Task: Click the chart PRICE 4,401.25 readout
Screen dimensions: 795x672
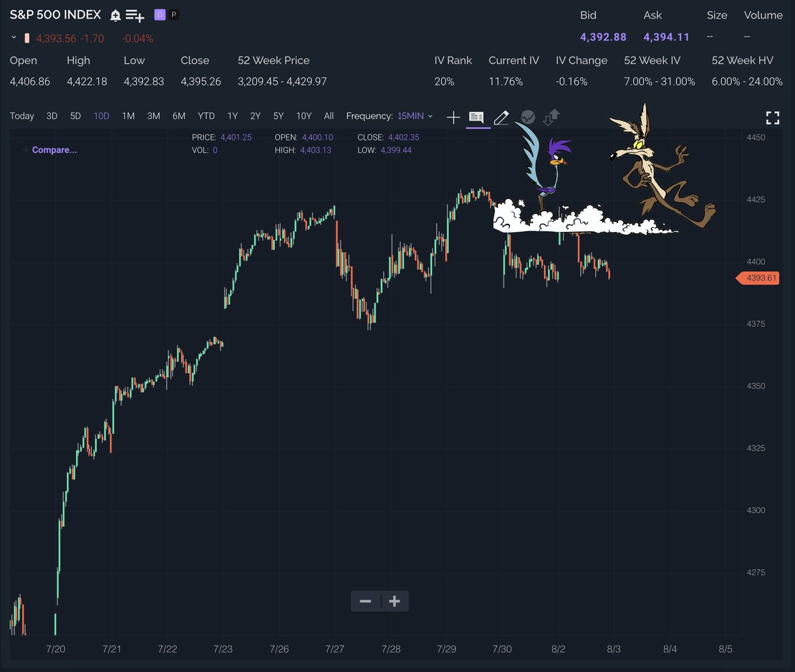Action: (222, 137)
